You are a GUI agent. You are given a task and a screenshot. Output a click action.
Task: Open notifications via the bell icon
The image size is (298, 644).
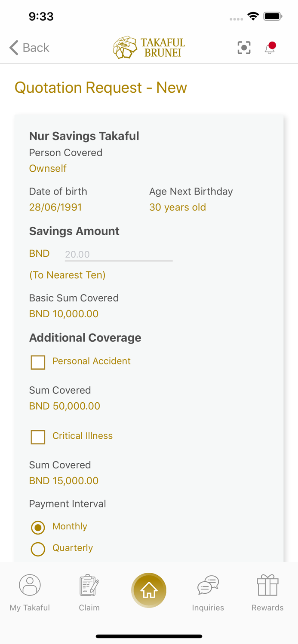[x=270, y=49]
